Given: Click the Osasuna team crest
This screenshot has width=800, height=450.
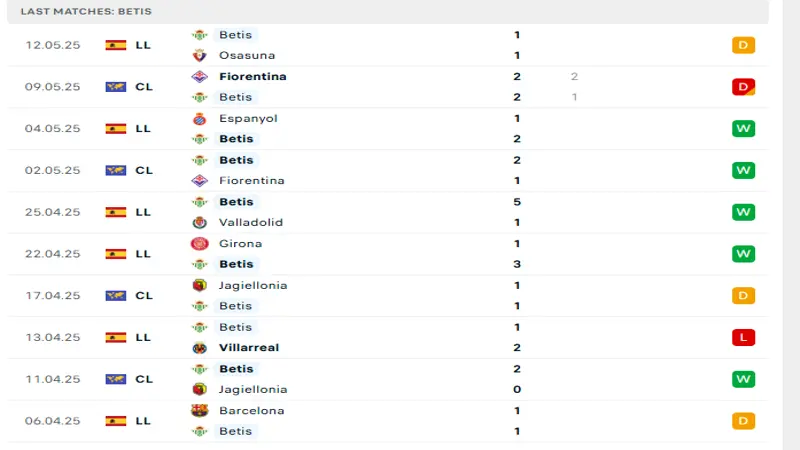Looking at the screenshot, I should [x=199, y=55].
